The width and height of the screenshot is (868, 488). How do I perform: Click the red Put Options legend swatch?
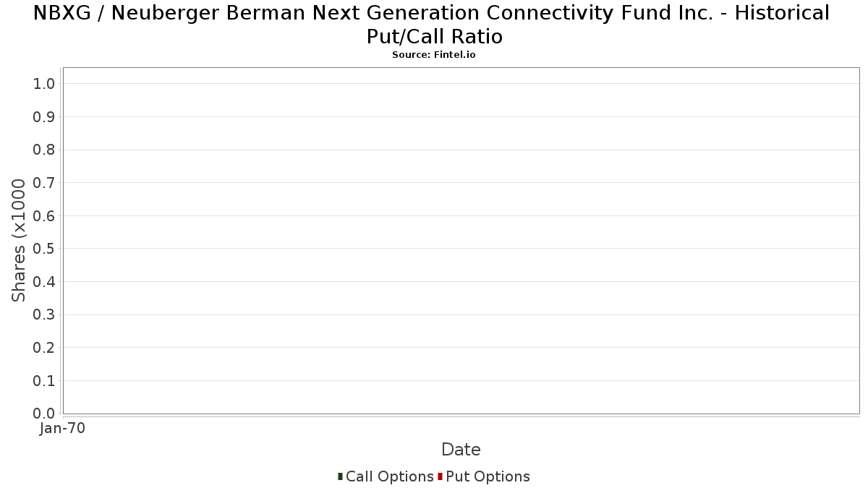pyautogui.click(x=440, y=476)
